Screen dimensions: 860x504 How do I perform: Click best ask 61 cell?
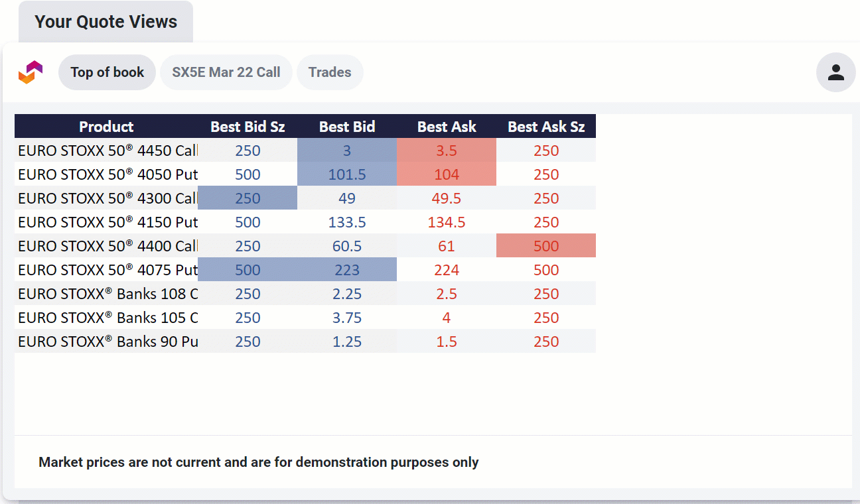click(x=447, y=246)
